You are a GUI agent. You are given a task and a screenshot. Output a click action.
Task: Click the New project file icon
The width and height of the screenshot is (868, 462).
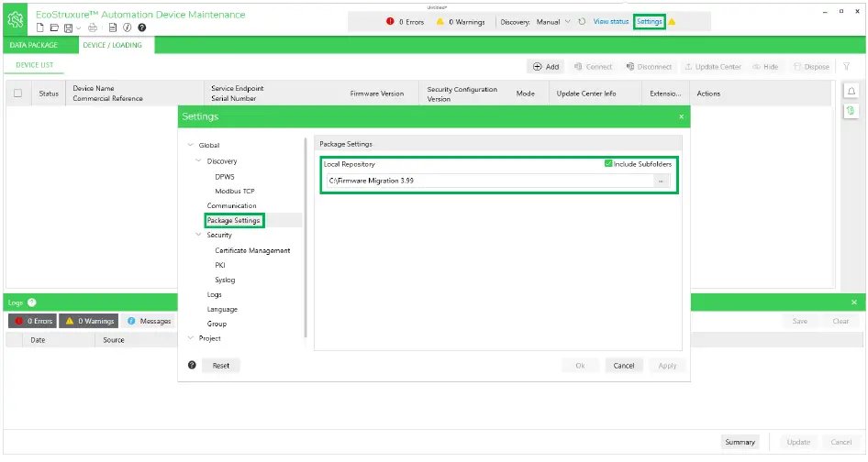(x=40, y=27)
